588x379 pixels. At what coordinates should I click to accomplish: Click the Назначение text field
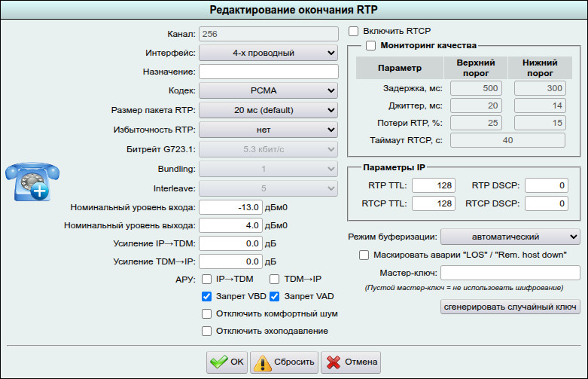tap(269, 72)
